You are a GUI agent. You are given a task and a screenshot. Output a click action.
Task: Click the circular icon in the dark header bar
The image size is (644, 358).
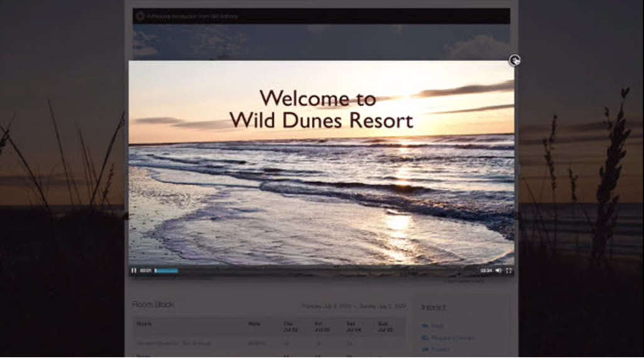(x=140, y=16)
